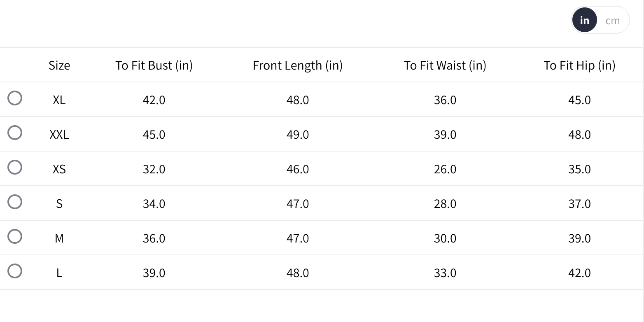Click the To Fit Hip column header

coord(579,65)
